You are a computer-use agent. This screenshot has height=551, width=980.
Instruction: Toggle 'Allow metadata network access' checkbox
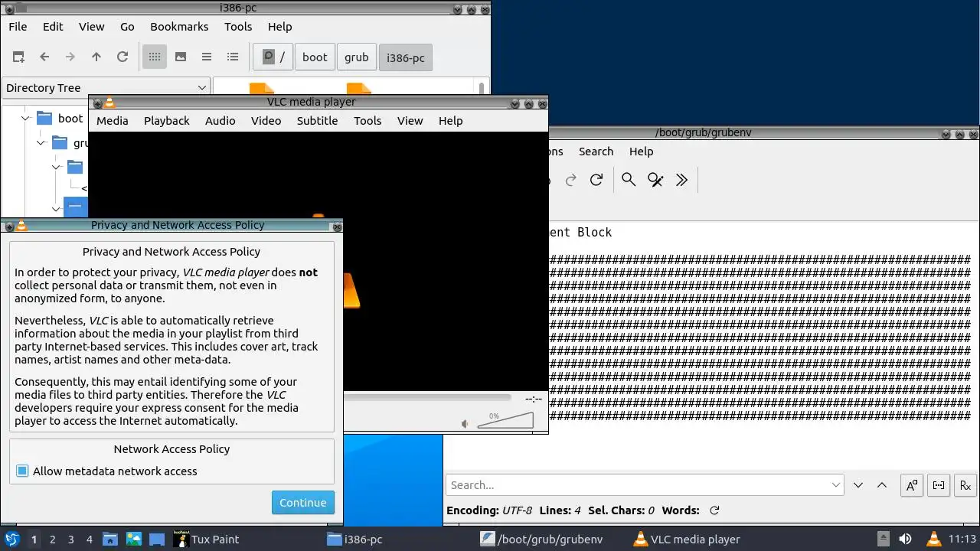point(22,471)
